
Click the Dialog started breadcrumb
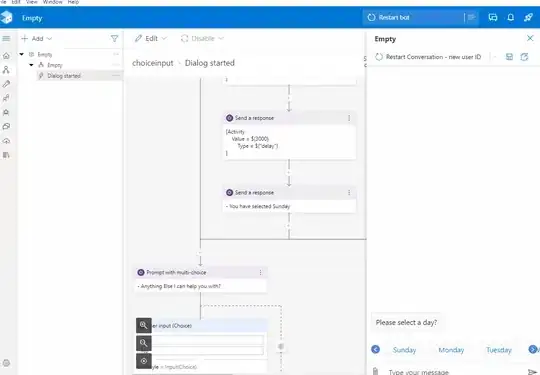[x=210, y=63]
